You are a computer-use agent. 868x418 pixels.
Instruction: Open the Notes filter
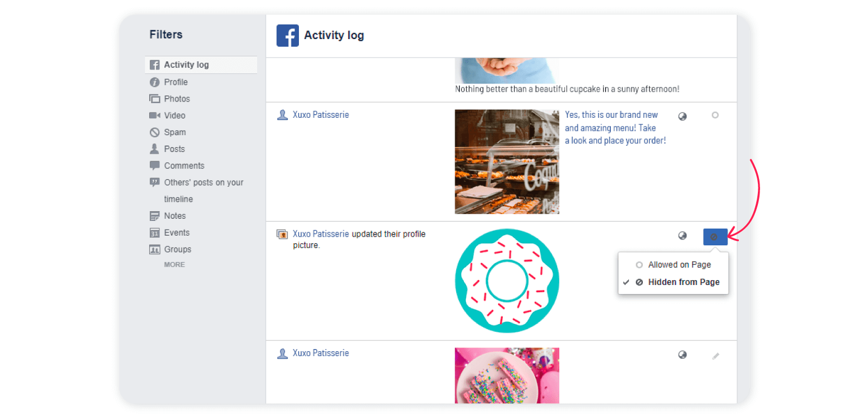175,216
